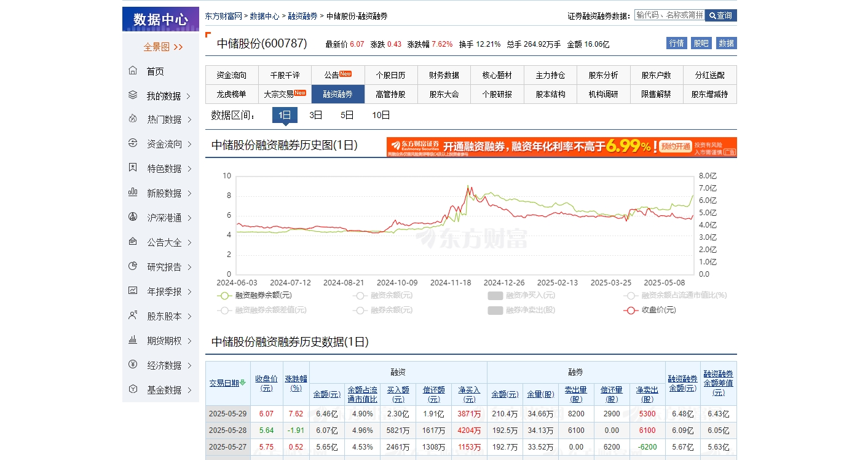Expand the 基金数据 submenu chevron
Viewport: 868px width, 460px height.
click(x=189, y=390)
